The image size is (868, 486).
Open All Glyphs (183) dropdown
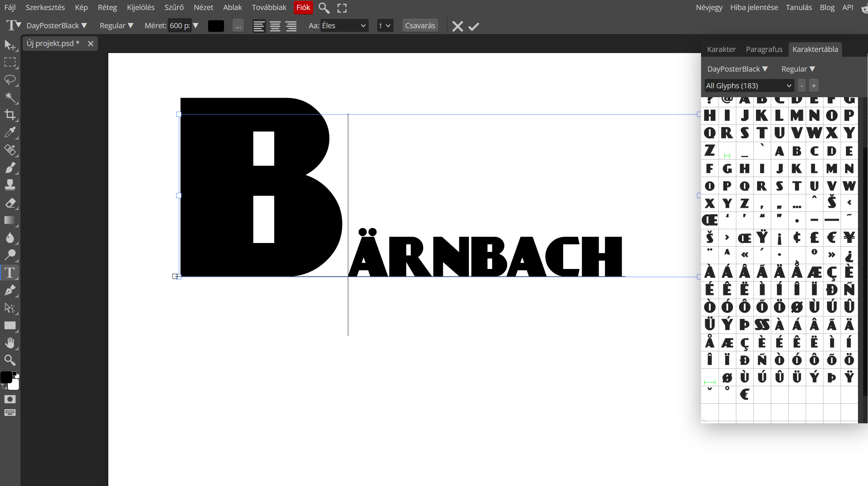tap(749, 86)
